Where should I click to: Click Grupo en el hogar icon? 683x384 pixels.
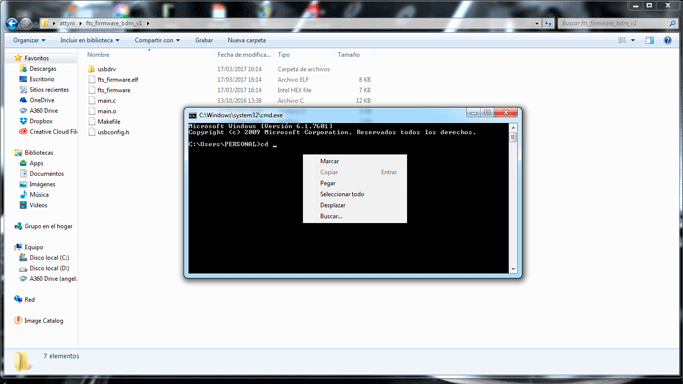(18, 226)
